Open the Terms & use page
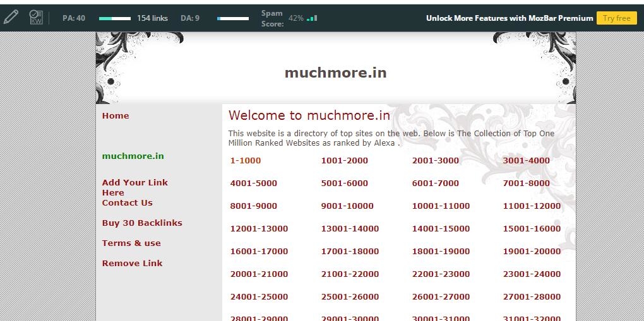644x321 pixels. coord(131,243)
